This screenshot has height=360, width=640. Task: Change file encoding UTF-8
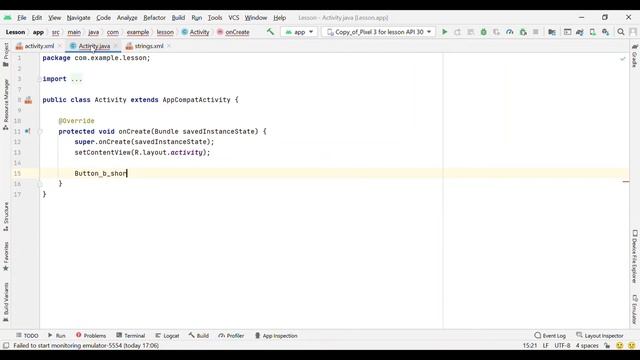pos(562,345)
